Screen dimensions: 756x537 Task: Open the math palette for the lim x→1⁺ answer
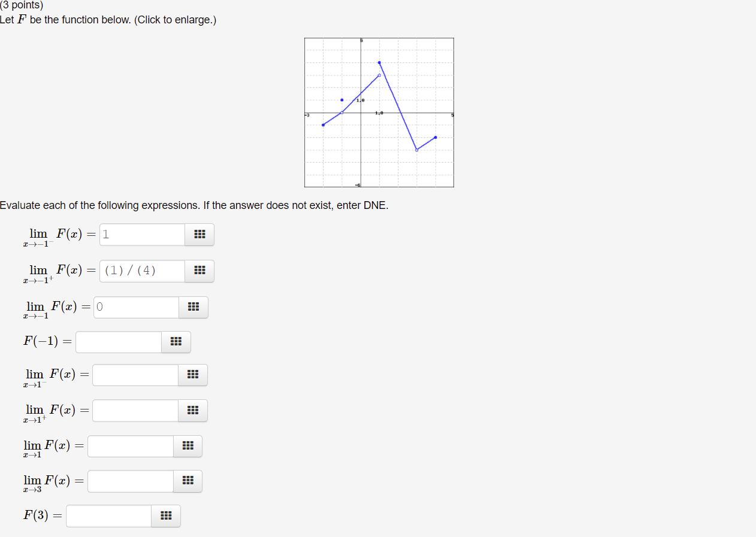coord(192,411)
